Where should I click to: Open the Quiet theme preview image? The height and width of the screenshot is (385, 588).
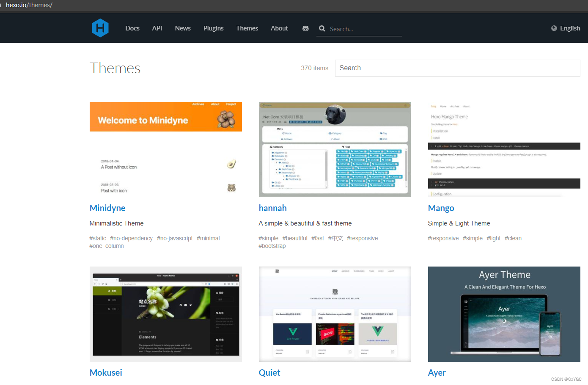click(x=335, y=314)
